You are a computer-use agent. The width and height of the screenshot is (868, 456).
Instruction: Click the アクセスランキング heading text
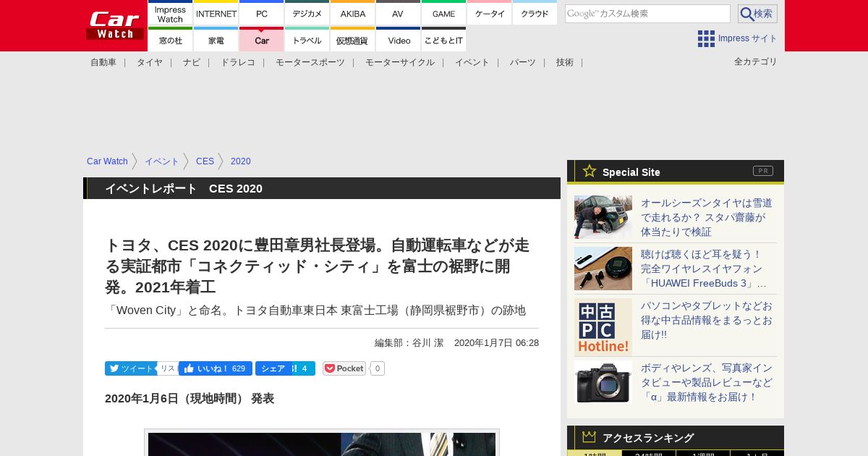tap(648, 438)
